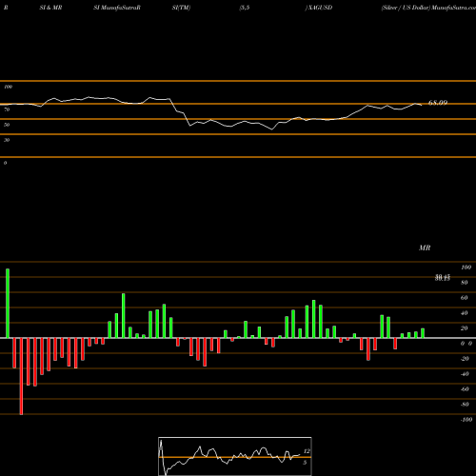Click the last green bar at the histogram's right end
Image resolution: width=476 pixels, height=476 pixels.
423,333
